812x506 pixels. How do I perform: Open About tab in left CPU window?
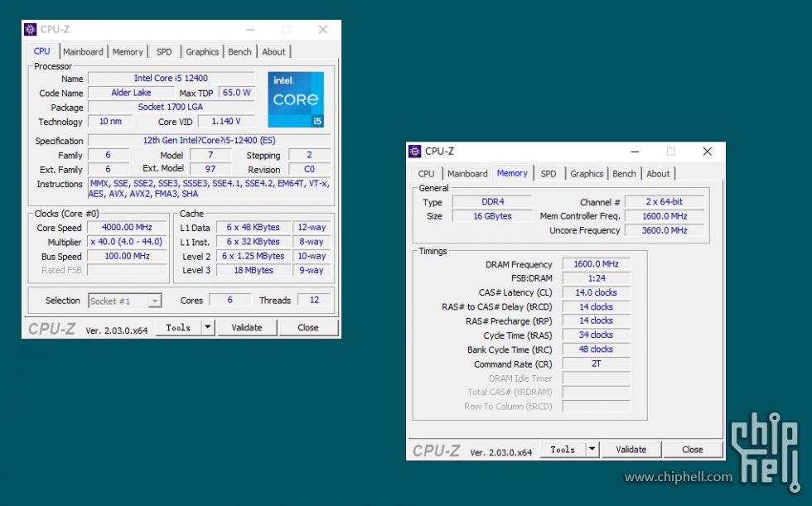(273, 51)
